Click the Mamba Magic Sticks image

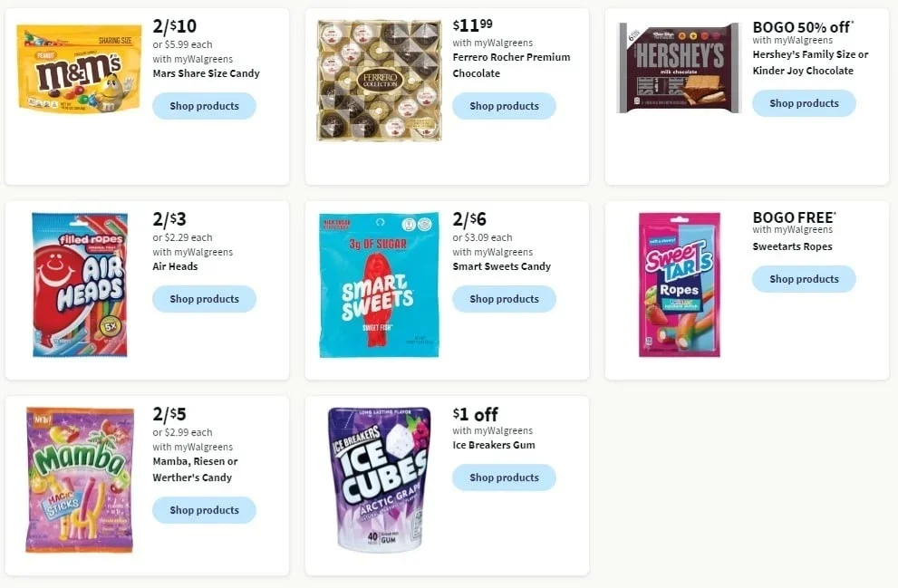pos(80,480)
